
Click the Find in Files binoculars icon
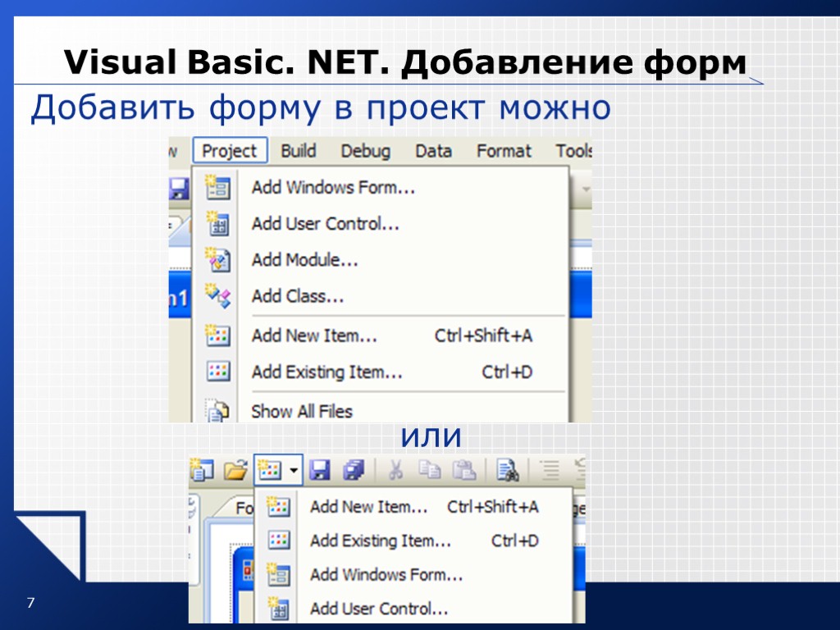(x=507, y=470)
